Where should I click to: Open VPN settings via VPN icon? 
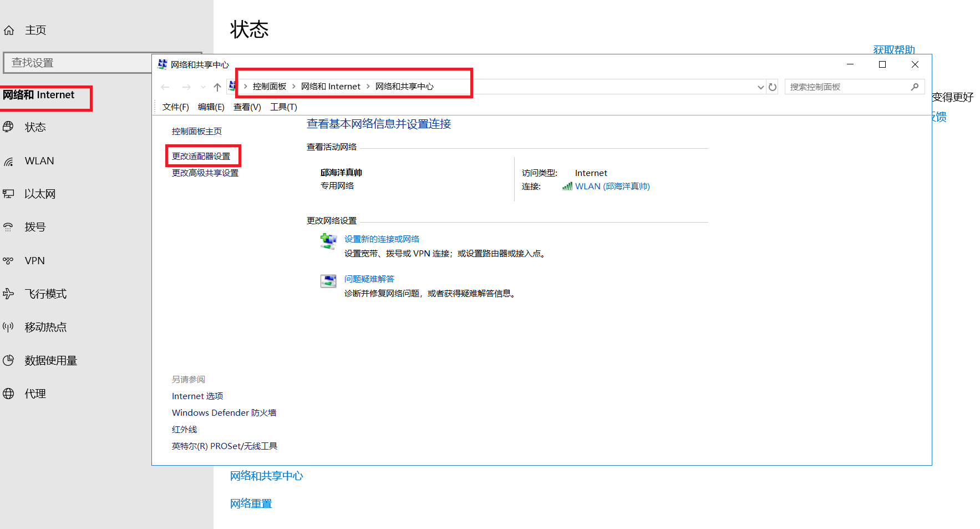(9, 260)
